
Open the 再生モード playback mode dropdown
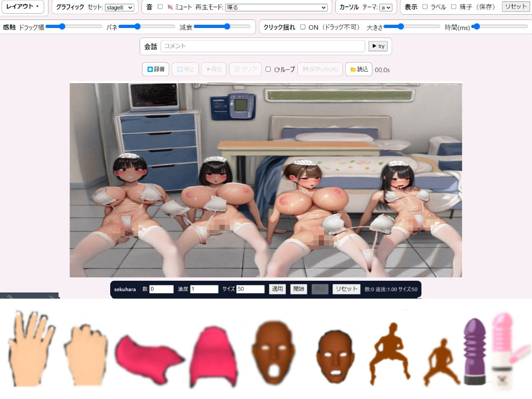pyautogui.click(x=275, y=7)
